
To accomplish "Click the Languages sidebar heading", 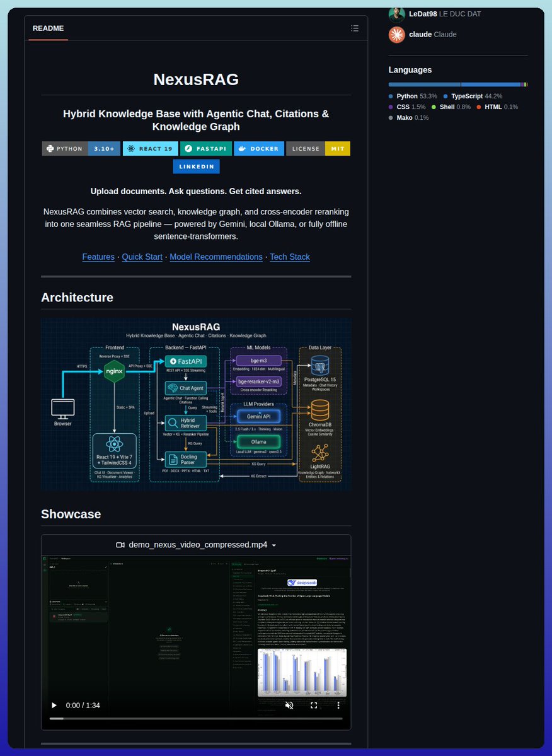I will pos(410,70).
